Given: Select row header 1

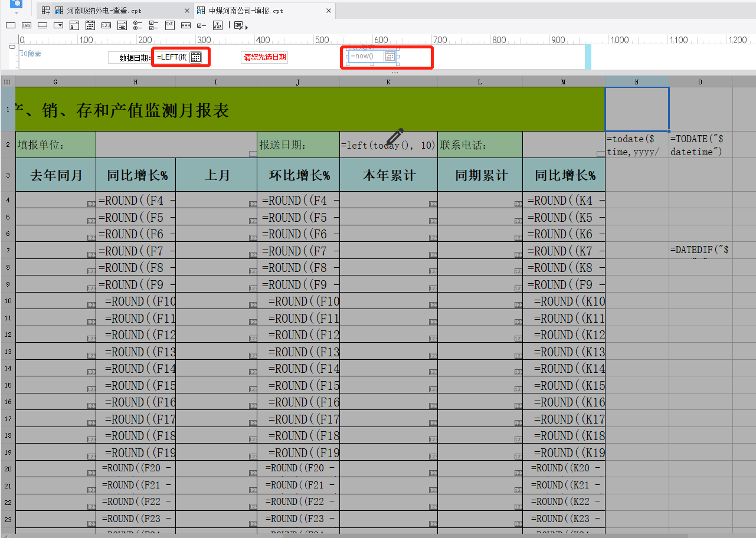Looking at the screenshot, I should (8, 109).
